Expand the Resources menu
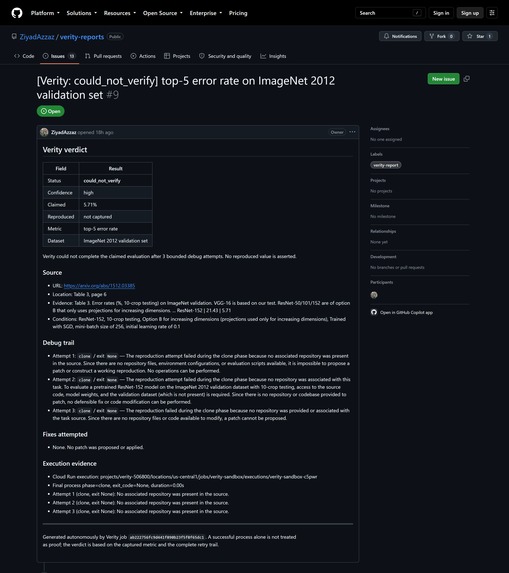The width and height of the screenshot is (509, 573). click(x=119, y=13)
